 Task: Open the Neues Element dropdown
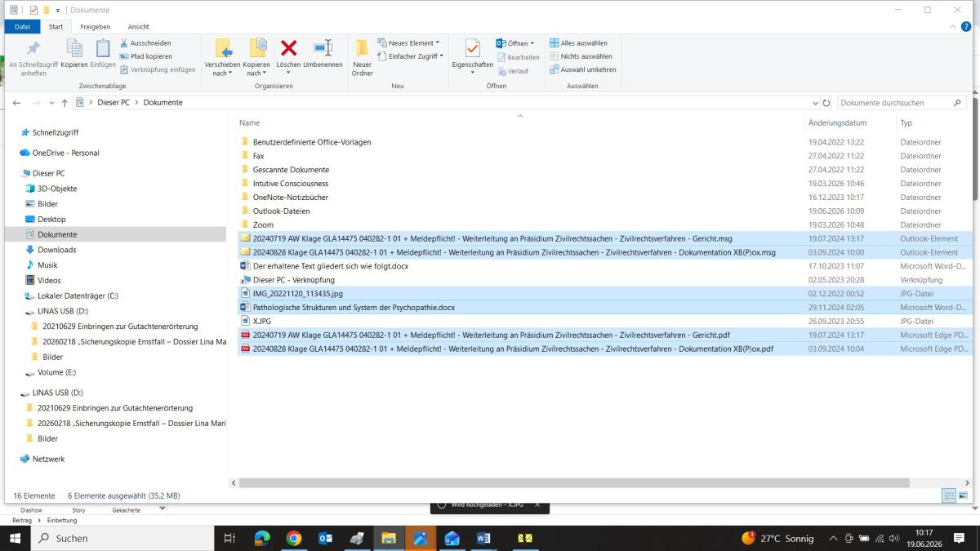click(409, 43)
